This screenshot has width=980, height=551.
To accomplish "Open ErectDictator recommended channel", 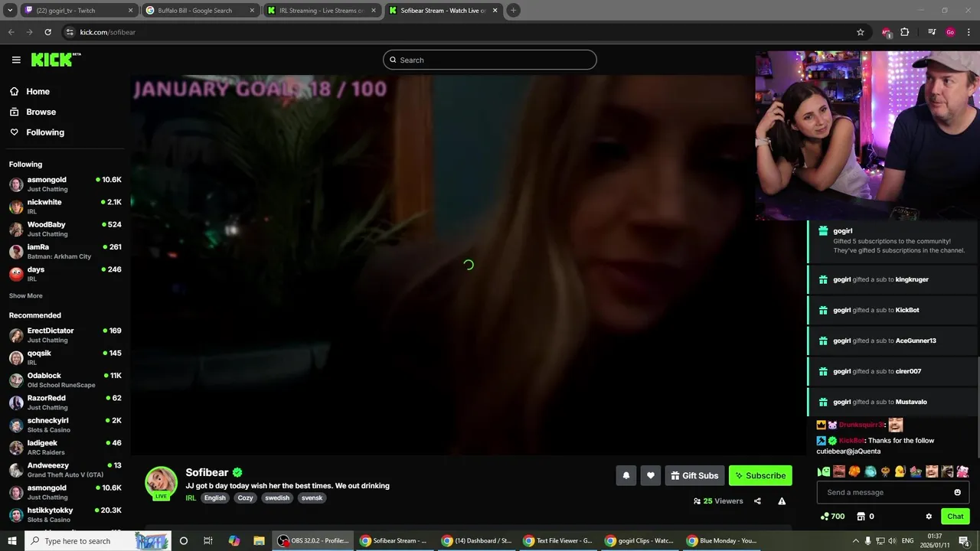I will (x=65, y=335).
